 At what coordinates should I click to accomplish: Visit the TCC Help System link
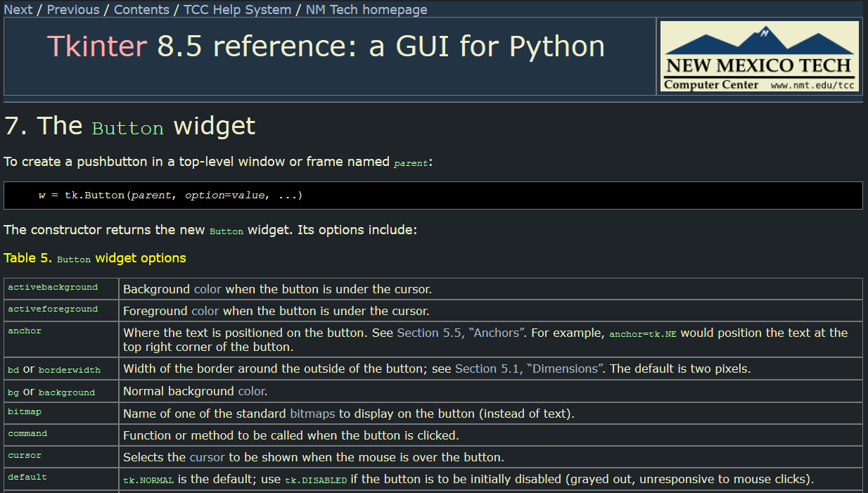(x=237, y=10)
